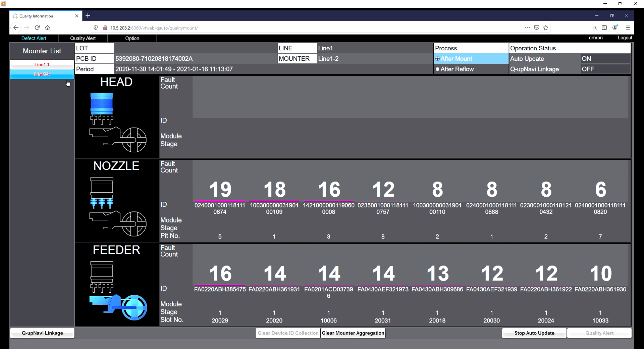Open the browser home page icon
The image size is (644, 349).
(48, 28)
